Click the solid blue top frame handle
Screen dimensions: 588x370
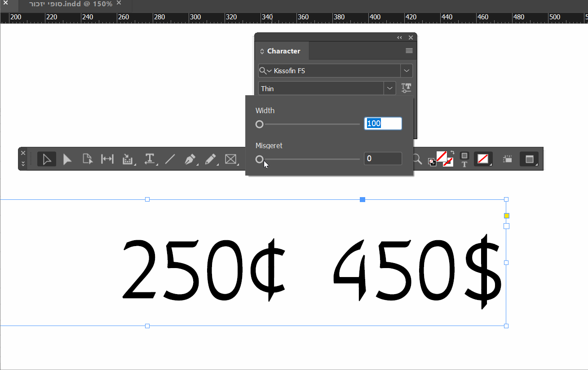coord(363,199)
